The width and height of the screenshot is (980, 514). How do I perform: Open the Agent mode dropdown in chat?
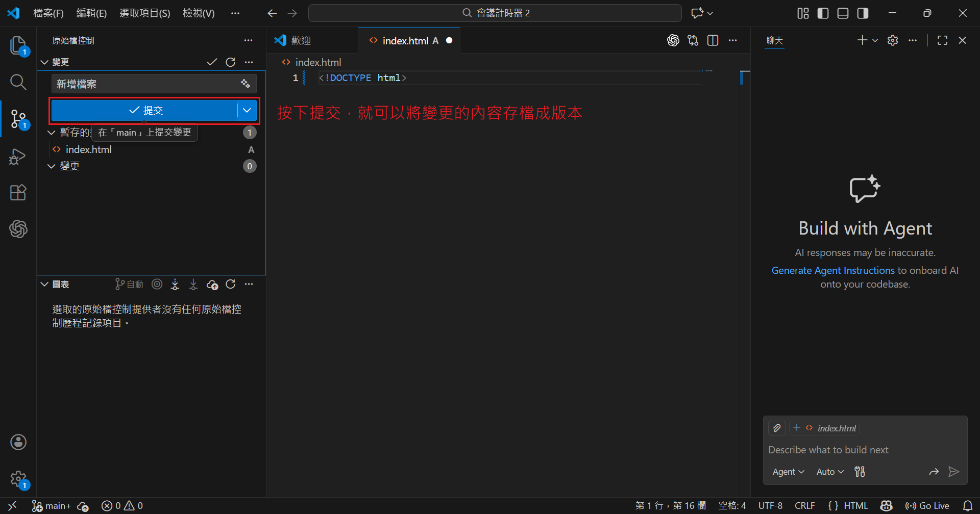tap(788, 472)
